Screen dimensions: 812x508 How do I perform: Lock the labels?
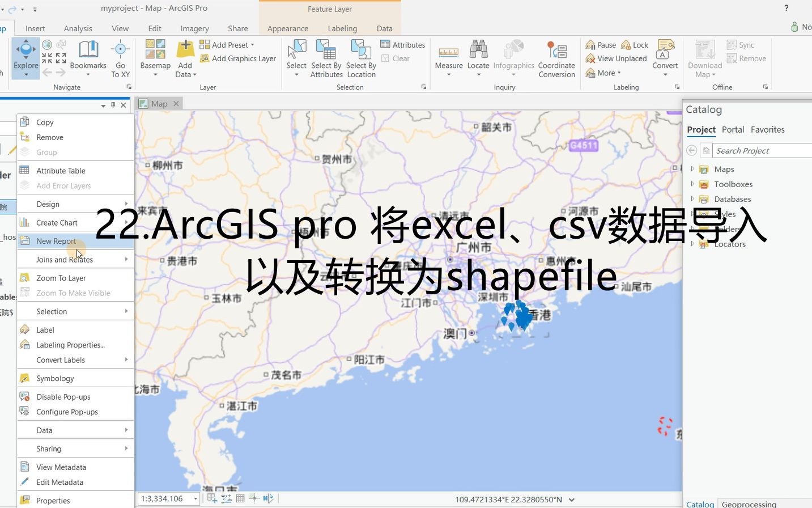pos(635,45)
